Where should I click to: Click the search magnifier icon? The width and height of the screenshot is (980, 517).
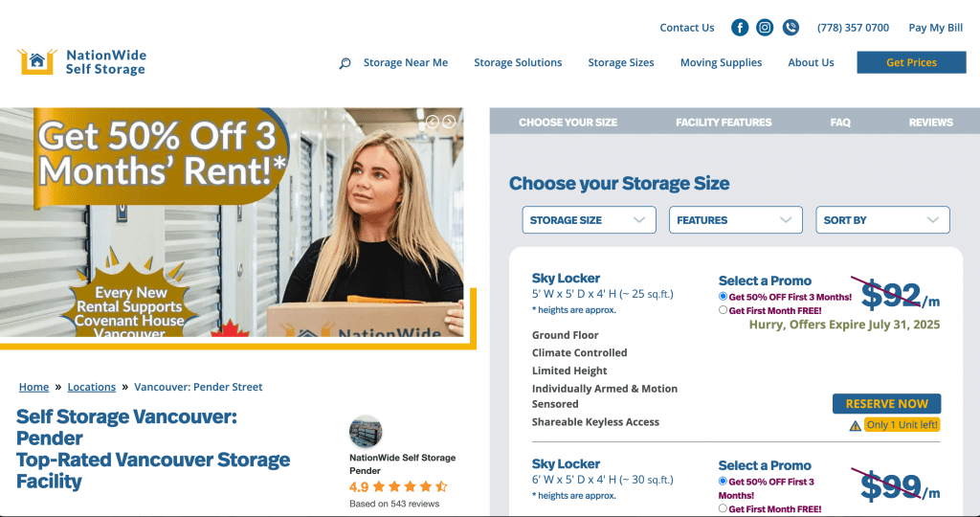pos(345,63)
